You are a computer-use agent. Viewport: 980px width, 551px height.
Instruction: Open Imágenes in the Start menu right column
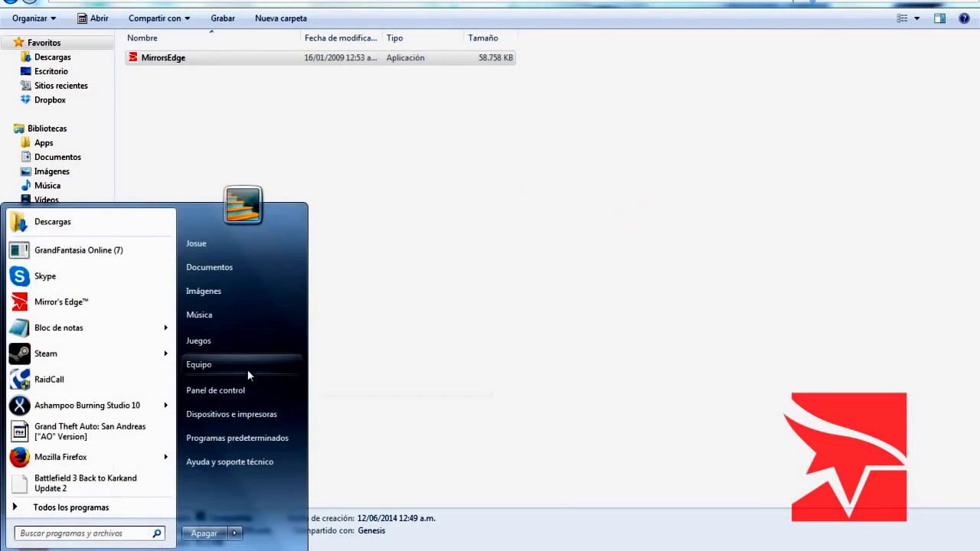(x=204, y=291)
